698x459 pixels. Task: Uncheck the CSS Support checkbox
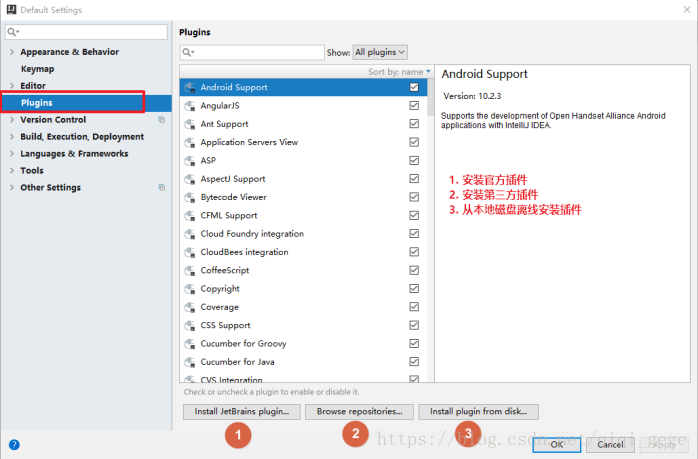[x=414, y=325]
